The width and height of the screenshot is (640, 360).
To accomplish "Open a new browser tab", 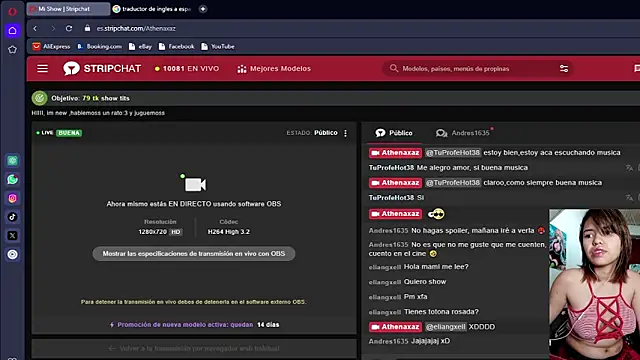I will click(203, 9).
